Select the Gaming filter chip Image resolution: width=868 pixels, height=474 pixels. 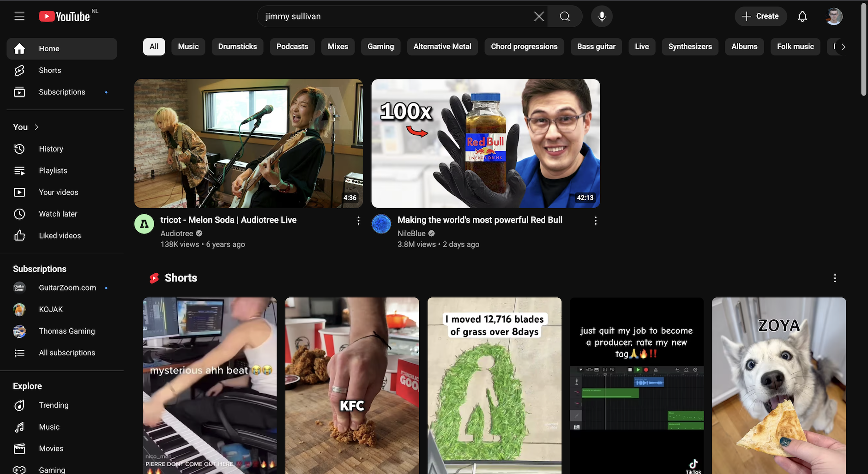pyautogui.click(x=381, y=47)
